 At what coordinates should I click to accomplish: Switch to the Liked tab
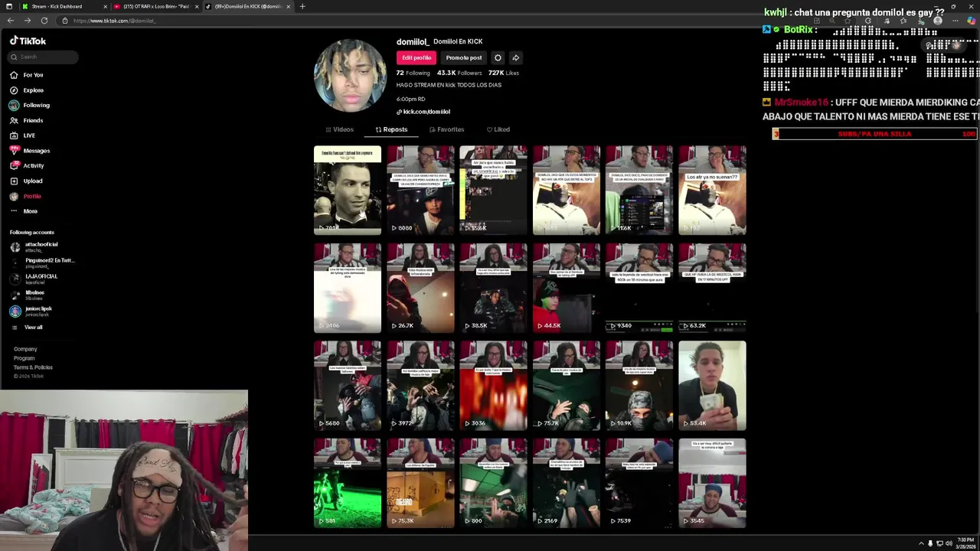[498, 129]
